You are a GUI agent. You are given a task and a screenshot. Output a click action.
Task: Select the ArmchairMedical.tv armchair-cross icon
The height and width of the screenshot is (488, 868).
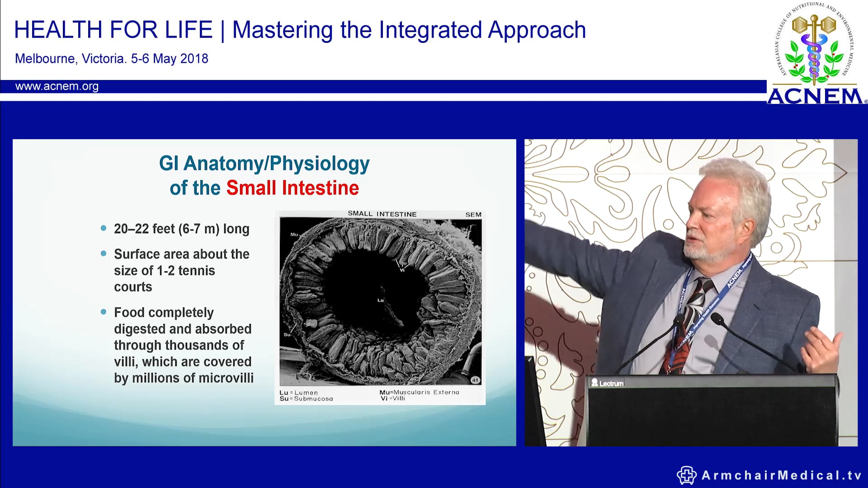[x=685, y=475]
